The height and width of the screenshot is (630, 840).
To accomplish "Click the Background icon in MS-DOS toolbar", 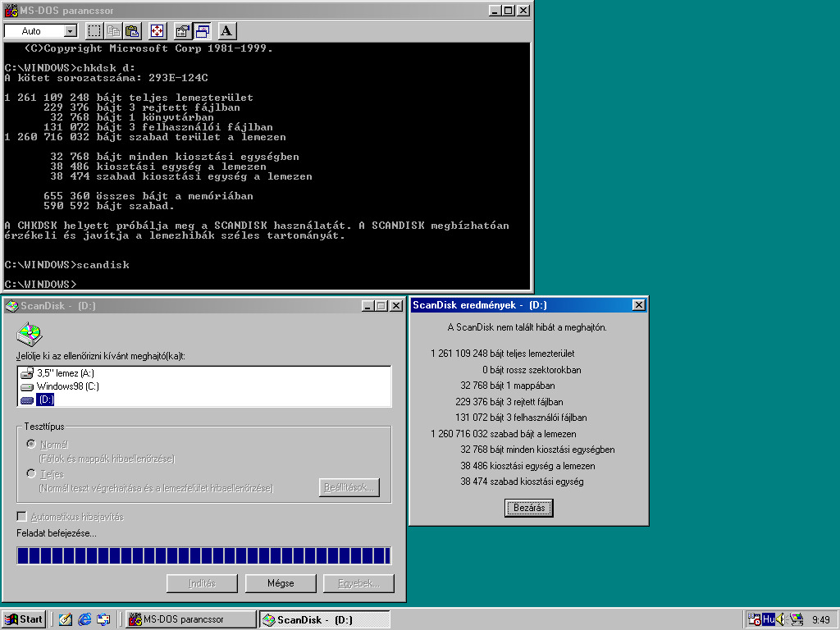I will pos(202,31).
